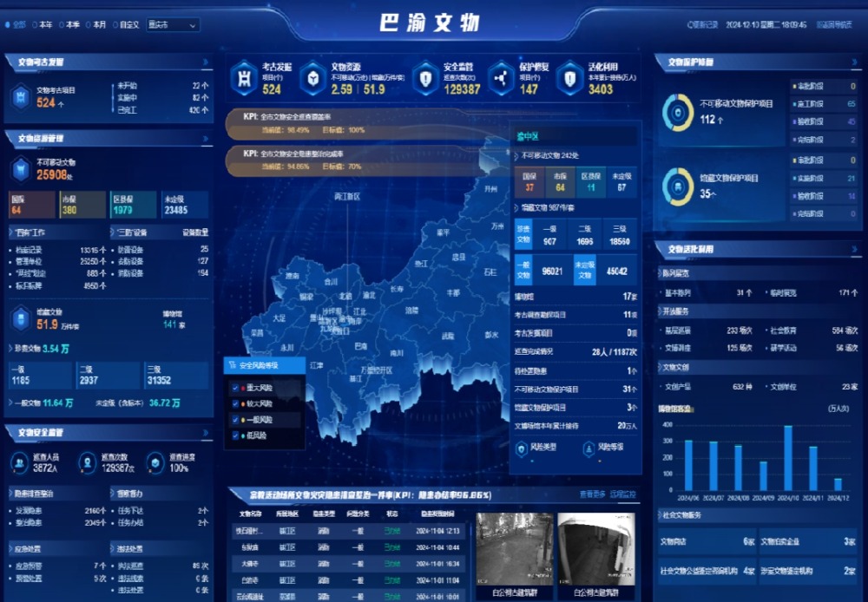Uncheck the 低风险 checkbox

[235, 435]
